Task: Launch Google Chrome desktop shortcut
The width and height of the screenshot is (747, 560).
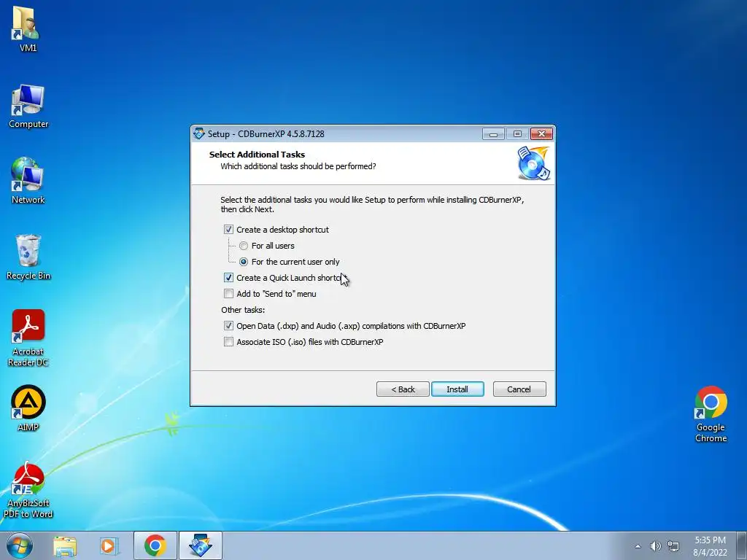Action: tap(711, 414)
